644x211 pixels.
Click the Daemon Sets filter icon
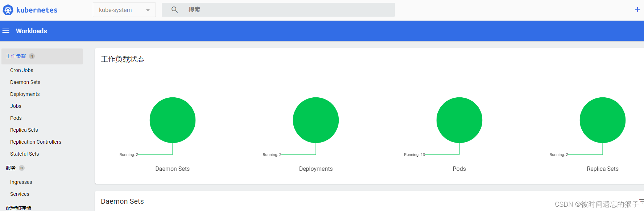(641, 201)
